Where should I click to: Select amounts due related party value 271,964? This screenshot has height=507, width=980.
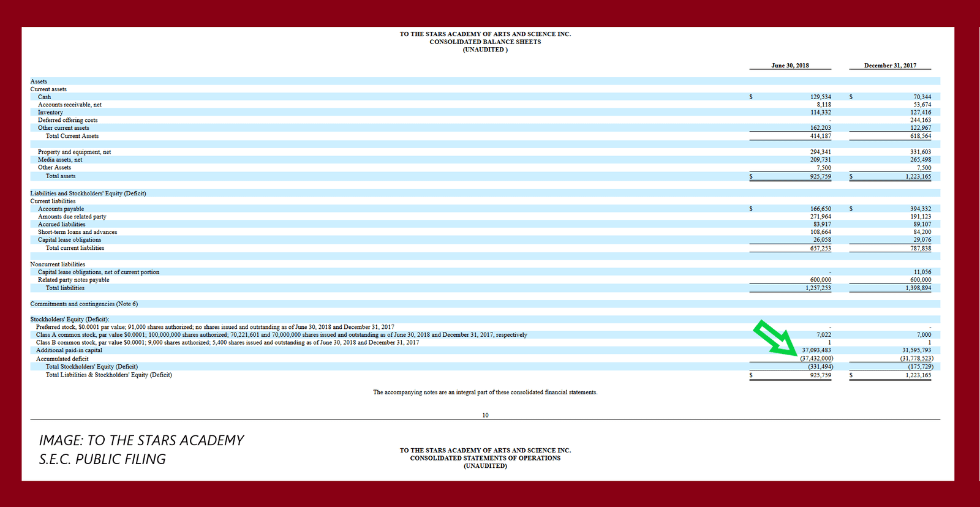(x=821, y=217)
